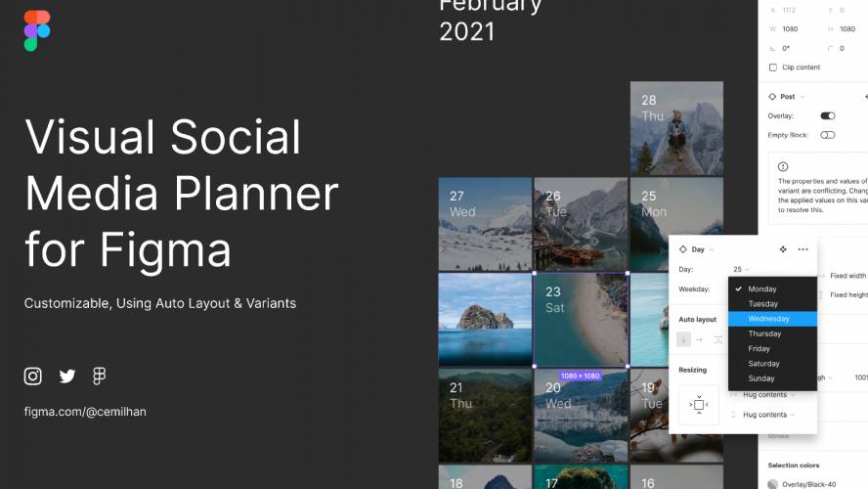868x489 pixels.
Task: Click the Overlay/Black-40 color swatch
Action: pyautogui.click(x=773, y=484)
